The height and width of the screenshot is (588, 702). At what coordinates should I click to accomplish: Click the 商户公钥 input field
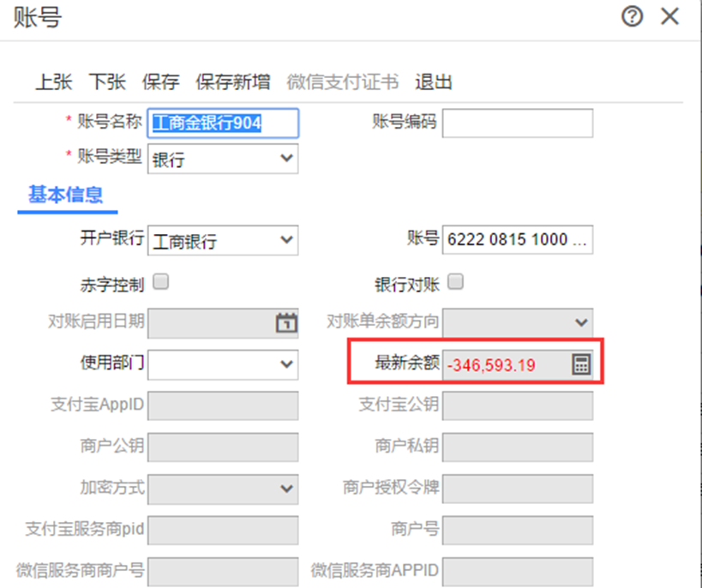(223, 447)
